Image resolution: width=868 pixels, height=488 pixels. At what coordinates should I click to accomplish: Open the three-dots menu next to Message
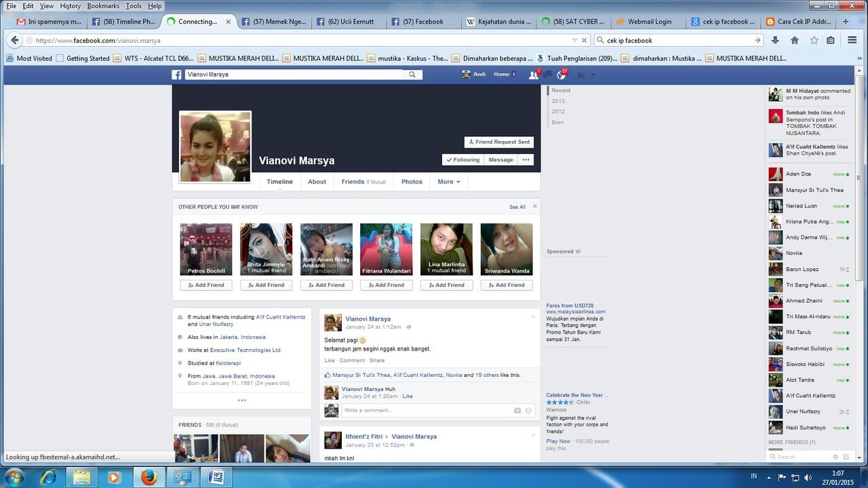click(x=526, y=160)
